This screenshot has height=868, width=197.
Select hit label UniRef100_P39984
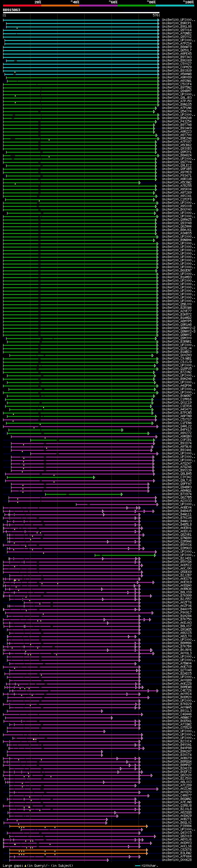(x=176, y=826)
